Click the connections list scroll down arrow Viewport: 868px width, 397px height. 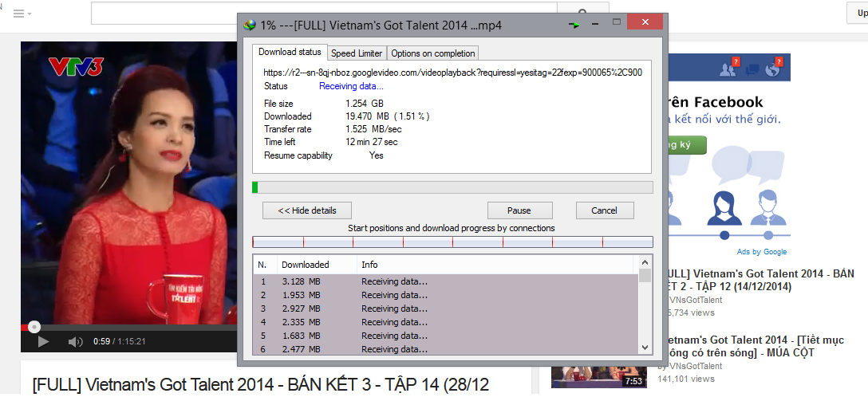[645, 348]
